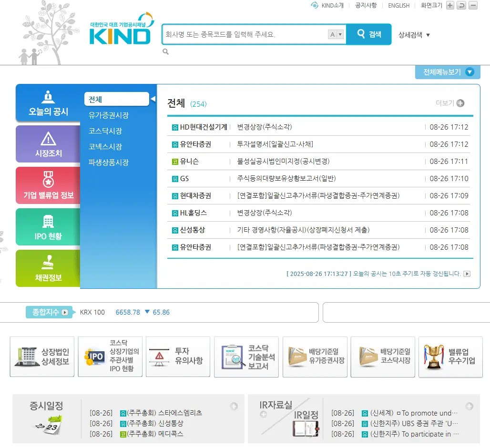
Task: Select 코스닥시장 market tab
Action: (x=105, y=131)
